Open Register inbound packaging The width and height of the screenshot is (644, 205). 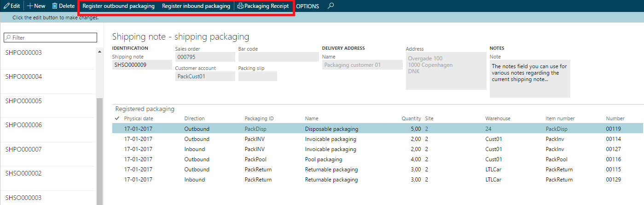[196, 6]
